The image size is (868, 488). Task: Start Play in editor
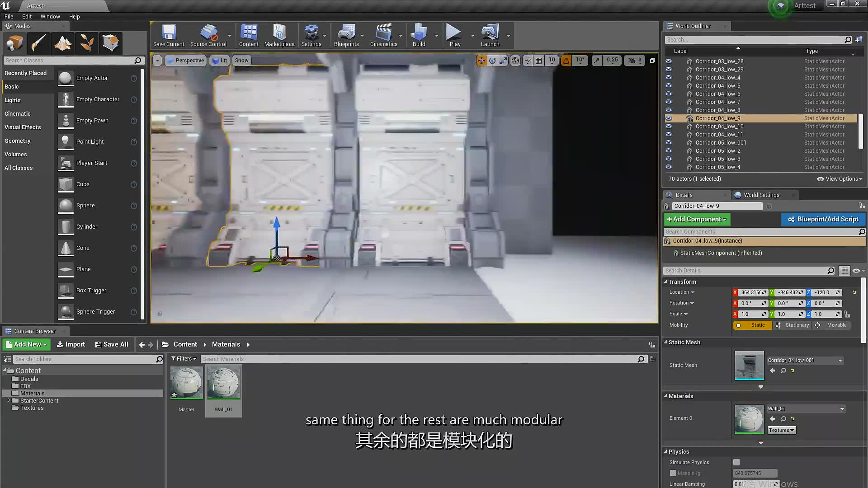click(454, 35)
